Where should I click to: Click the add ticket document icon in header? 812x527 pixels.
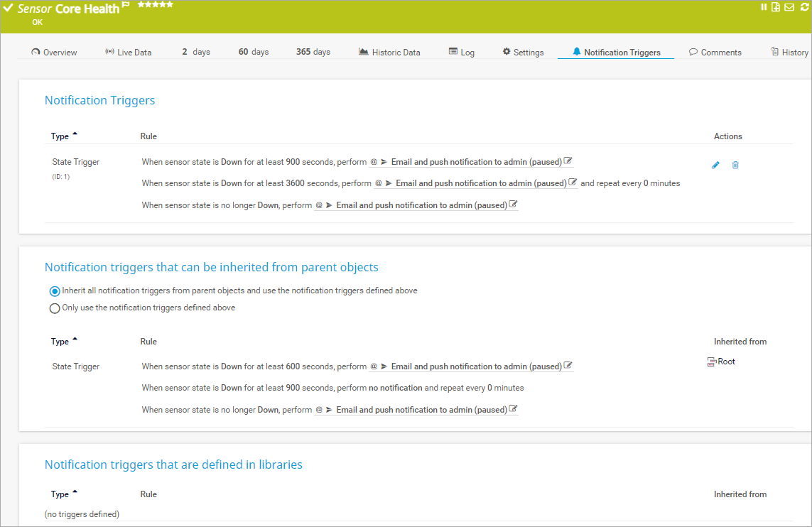pos(776,7)
